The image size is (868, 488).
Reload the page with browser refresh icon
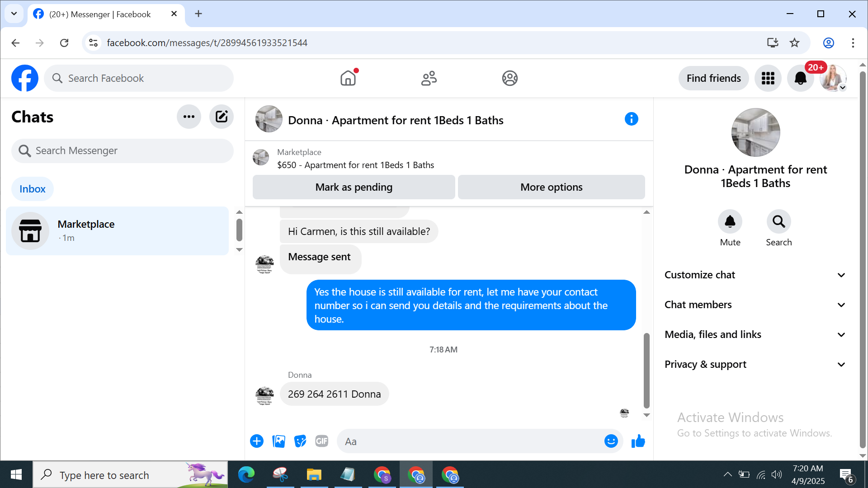coord(64,43)
